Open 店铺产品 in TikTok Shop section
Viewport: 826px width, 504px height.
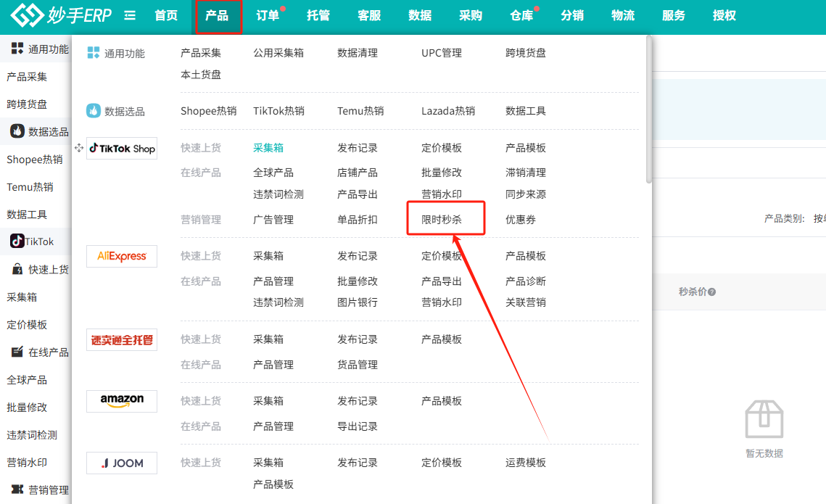coord(358,173)
